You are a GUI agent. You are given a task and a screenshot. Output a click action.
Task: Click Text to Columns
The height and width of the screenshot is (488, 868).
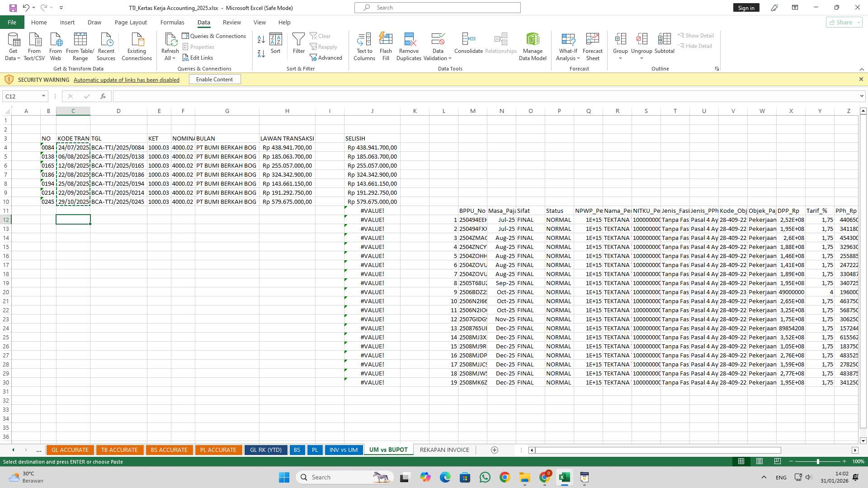coord(364,45)
